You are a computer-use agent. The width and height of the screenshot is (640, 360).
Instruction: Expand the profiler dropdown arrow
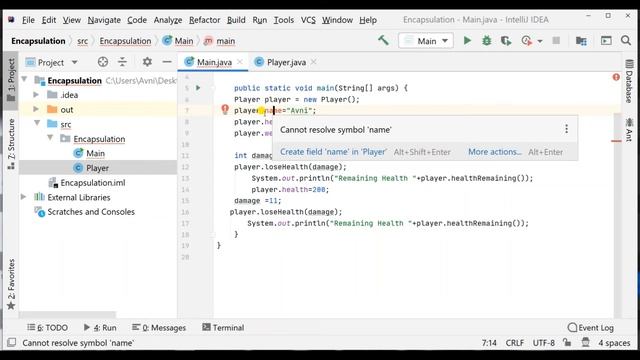coord(540,41)
